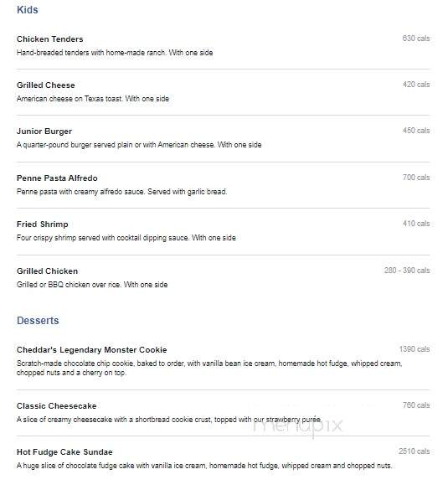Click the Scratch-made chocolate chip cookie description
This screenshot has height=495, width=448.
coord(209,368)
